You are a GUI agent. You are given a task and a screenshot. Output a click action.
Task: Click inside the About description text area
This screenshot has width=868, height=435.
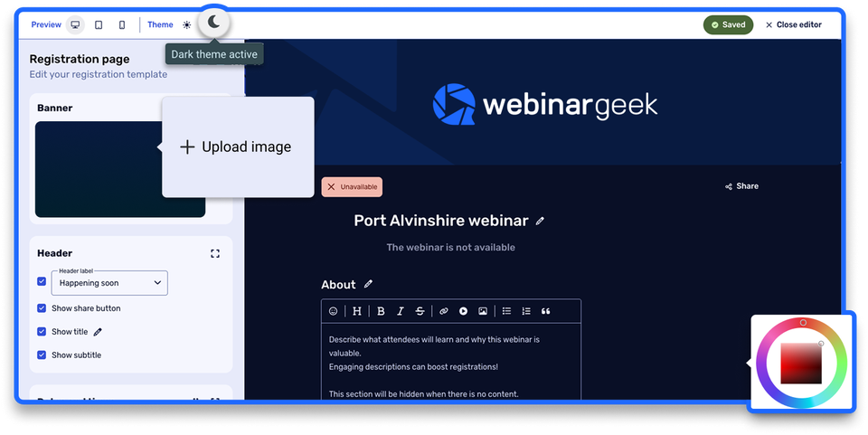(x=451, y=363)
